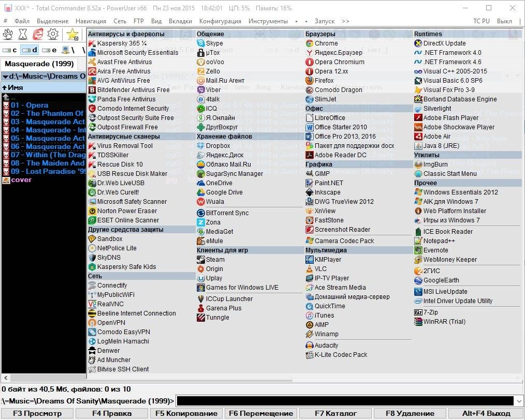
Task: Launch Kaspersky 365 ¼ from the menu
Action: point(118,43)
